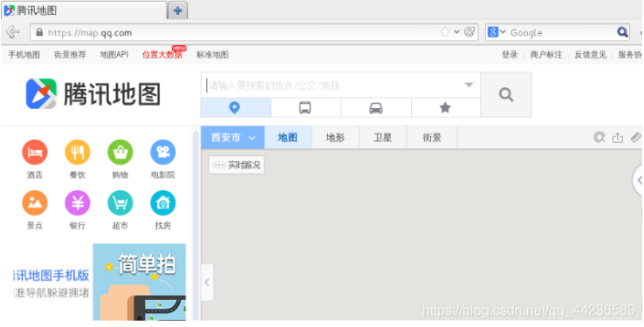Click the 登录 login link
The height and width of the screenshot is (327, 644).
pos(510,55)
